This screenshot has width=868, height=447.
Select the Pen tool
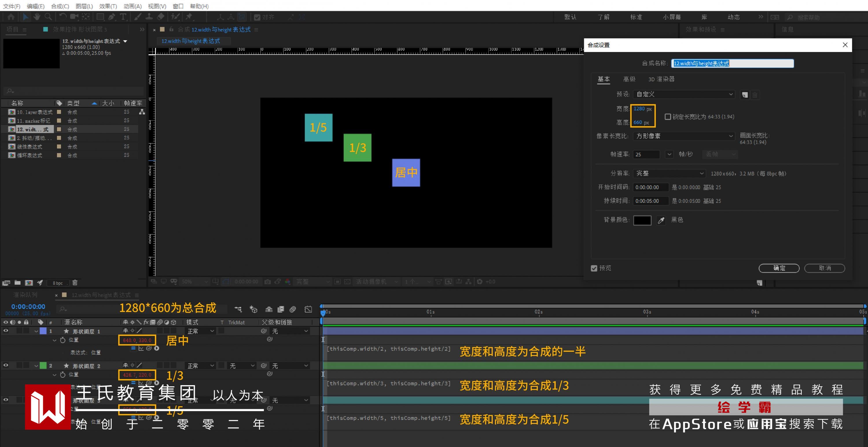click(111, 17)
